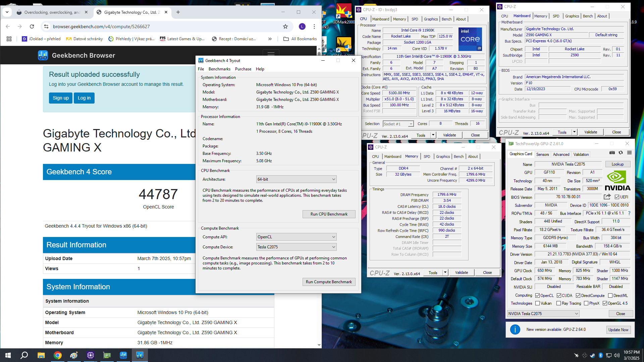Click the Bluetooth tray icon
Viewport: 644px width, 362px height.
pyautogui.click(x=600, y=355)
